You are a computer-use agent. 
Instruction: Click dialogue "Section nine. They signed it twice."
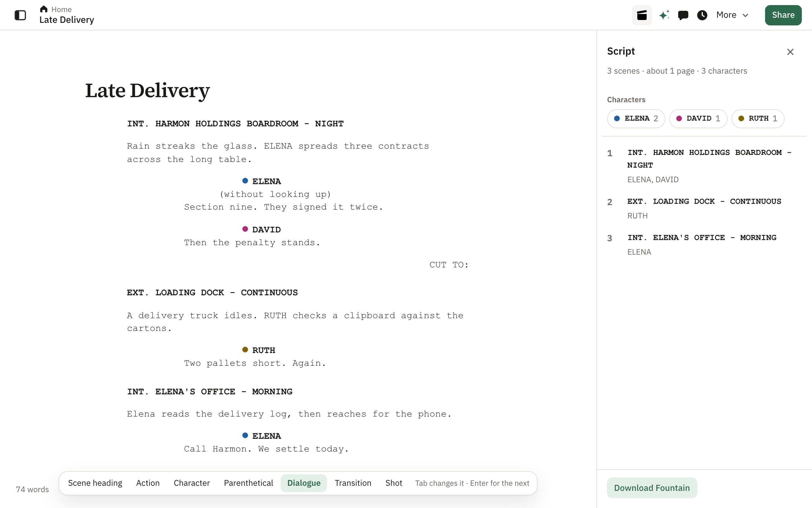(284, 207)
